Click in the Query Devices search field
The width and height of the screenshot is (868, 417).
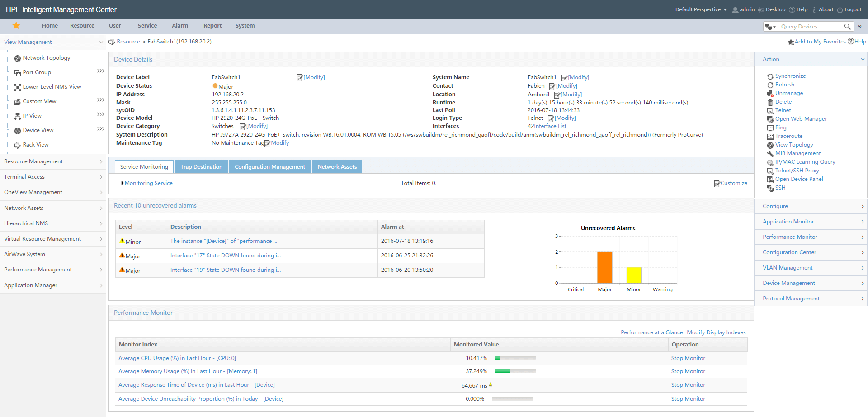[x=811, y=27]
